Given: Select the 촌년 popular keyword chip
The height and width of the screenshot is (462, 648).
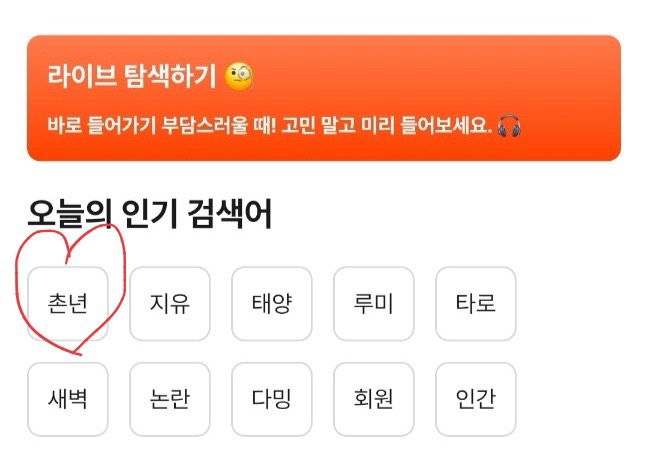Looking at the screenshot, I should click(x=68, y=304).
